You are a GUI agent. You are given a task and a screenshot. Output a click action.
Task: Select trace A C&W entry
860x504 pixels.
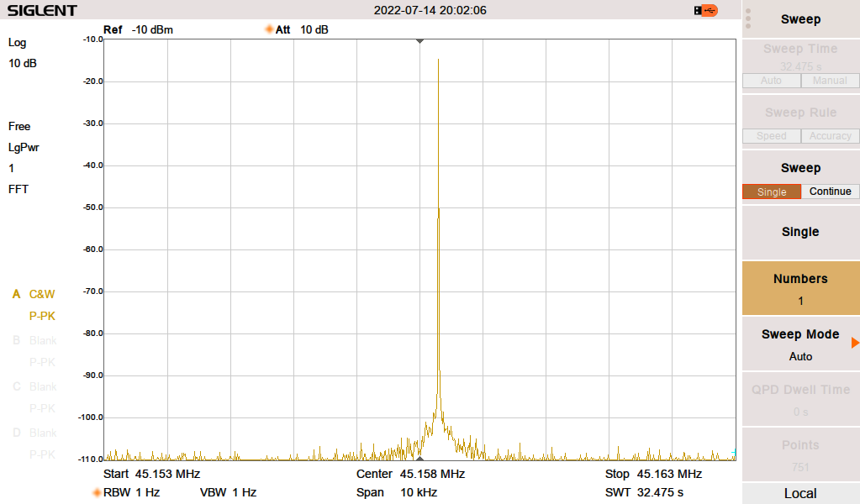click(x=41, y=294)
